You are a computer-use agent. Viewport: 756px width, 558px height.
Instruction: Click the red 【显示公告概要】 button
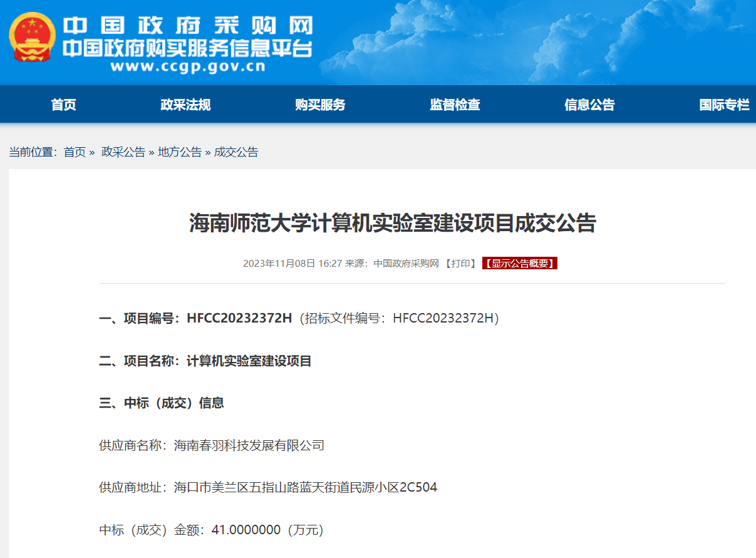[x=519, y=264]
